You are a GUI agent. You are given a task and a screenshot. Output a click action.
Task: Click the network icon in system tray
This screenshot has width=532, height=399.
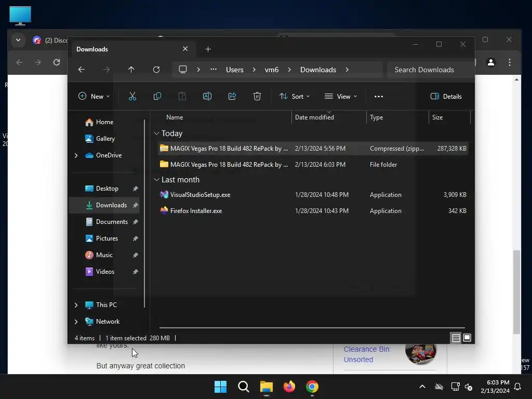pyautogui.click(x=455, y=387)
